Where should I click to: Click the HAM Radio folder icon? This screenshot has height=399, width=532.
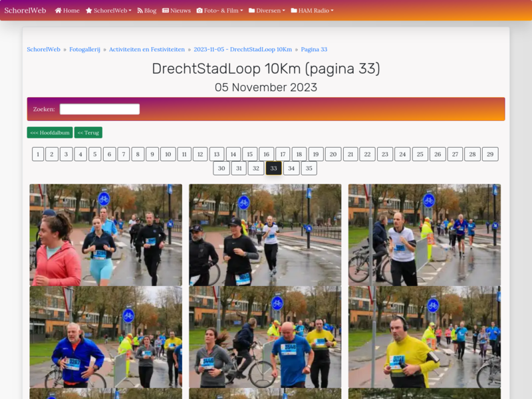coord(294,11)
